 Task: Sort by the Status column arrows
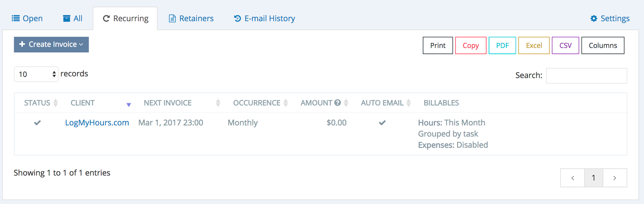point(56,103)
